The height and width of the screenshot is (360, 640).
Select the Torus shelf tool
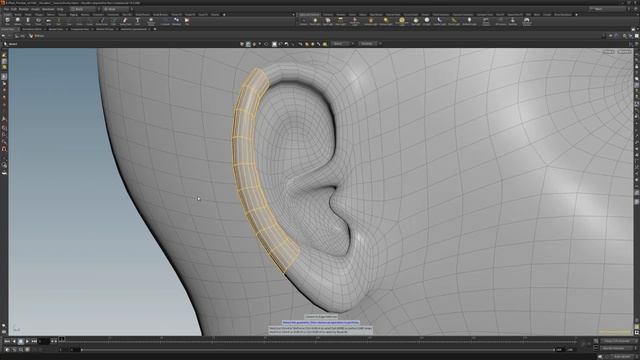[x=38, y=21]
